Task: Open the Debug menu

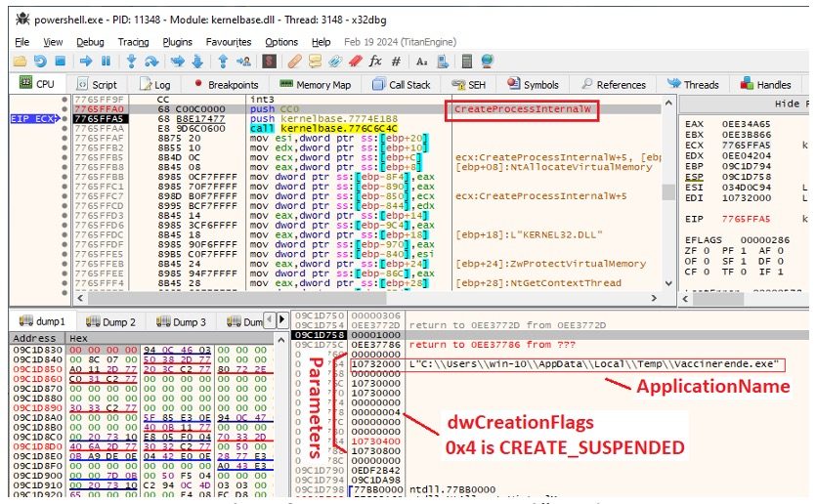Action: click(x=90, y=42)
